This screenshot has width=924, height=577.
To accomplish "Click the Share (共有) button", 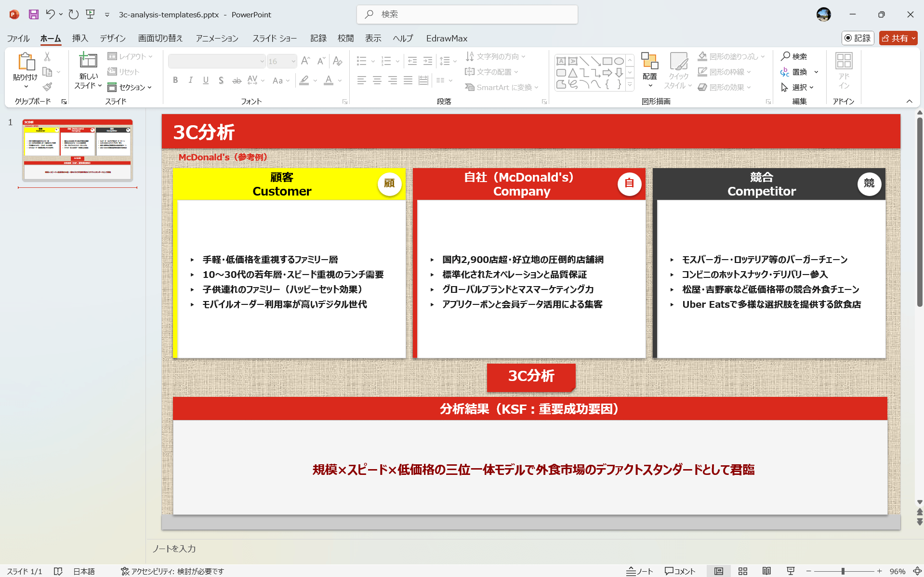I will click(898, 38).
